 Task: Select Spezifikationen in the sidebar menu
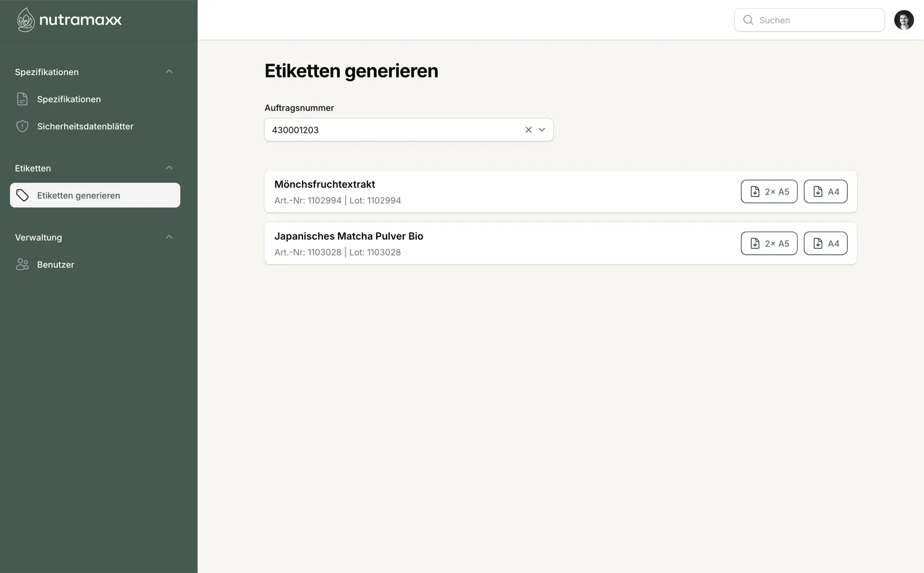click(x=69, y=99)
